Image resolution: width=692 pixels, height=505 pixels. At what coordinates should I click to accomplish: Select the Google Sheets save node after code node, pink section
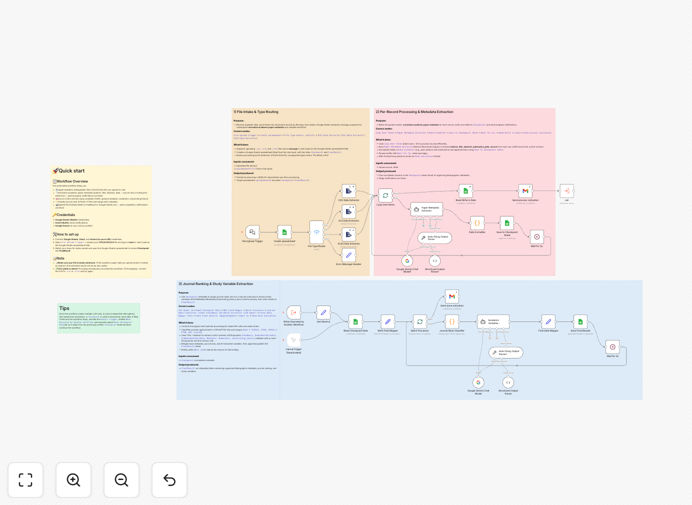click(x=507, y=223)
